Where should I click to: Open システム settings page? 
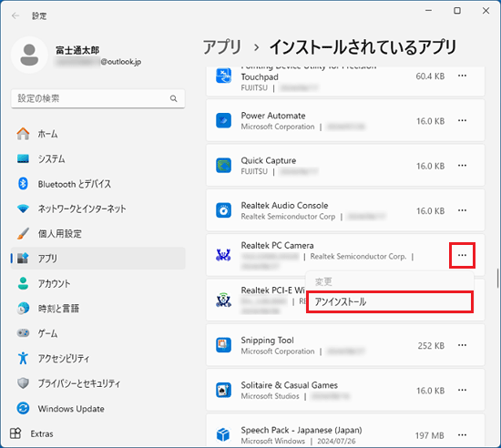point(98,158)
